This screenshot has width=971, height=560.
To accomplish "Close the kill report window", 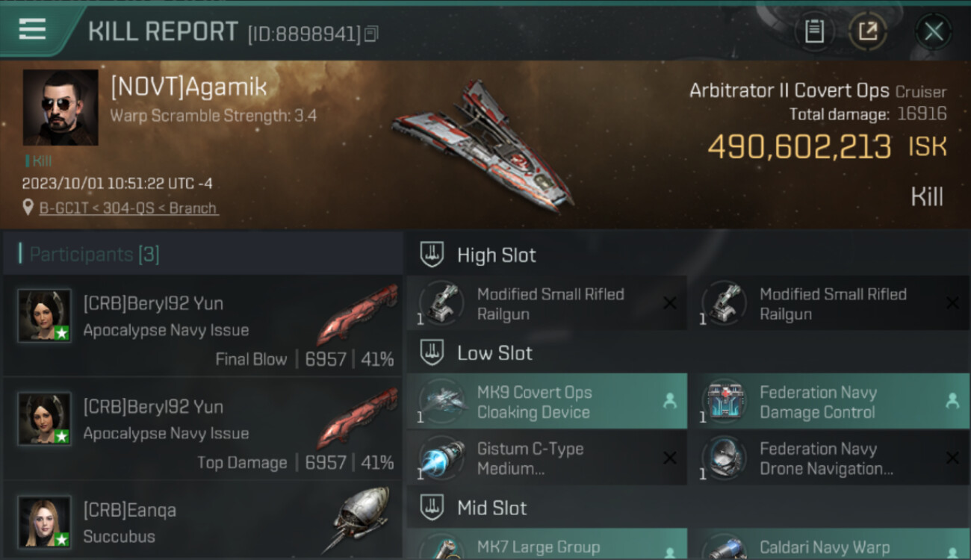I will 934,31.
